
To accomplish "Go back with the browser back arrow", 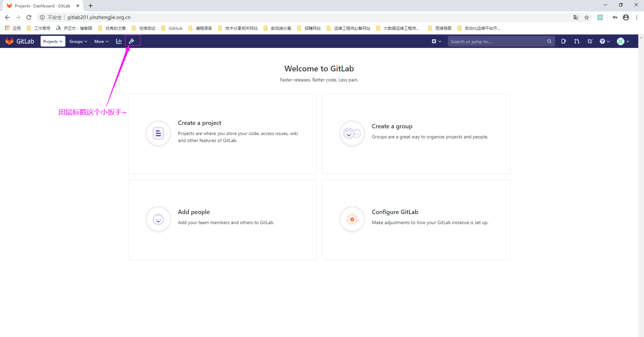I will tap(7, 17).
